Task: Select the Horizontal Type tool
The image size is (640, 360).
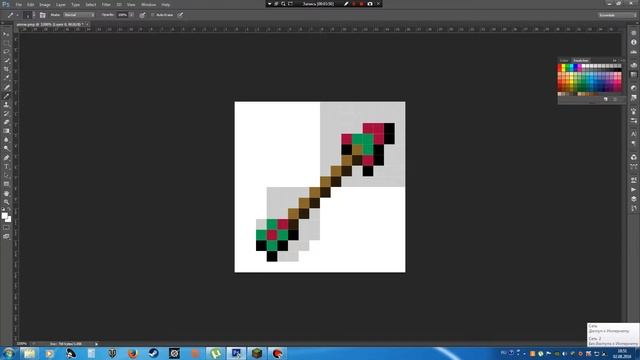Action: (x=6, y=167)
